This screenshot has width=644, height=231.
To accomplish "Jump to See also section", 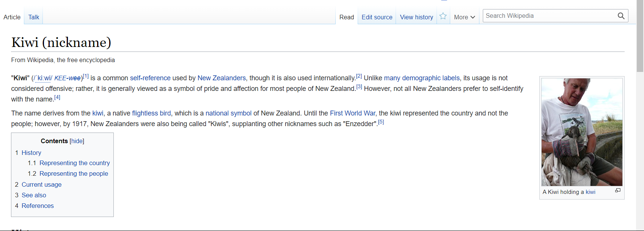I will 34,195.
